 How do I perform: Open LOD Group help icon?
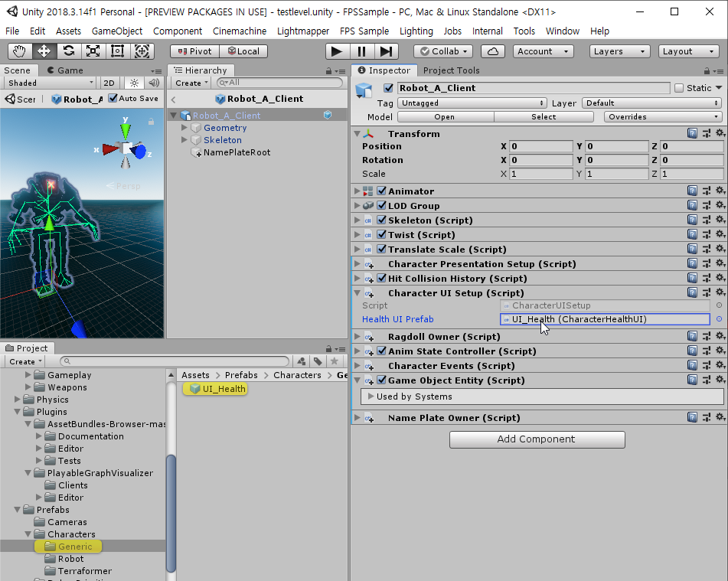click(692, 205)
